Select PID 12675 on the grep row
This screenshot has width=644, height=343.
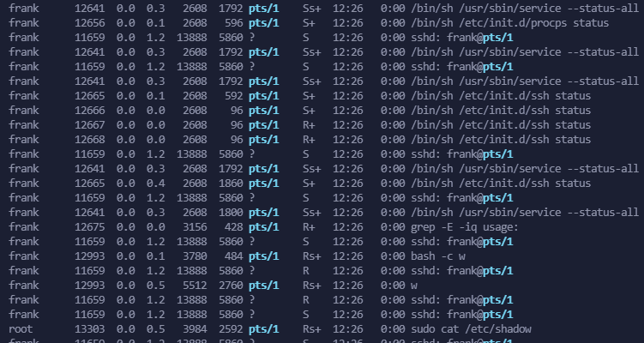point(90,226)
